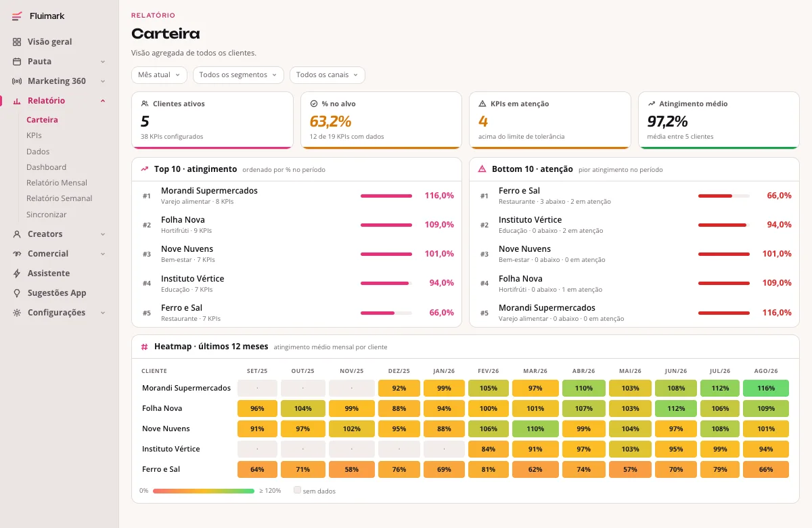Open Morandi Supermercados in Top 10 list
This screenshot has height=528, width=812.
coord(296,196)
